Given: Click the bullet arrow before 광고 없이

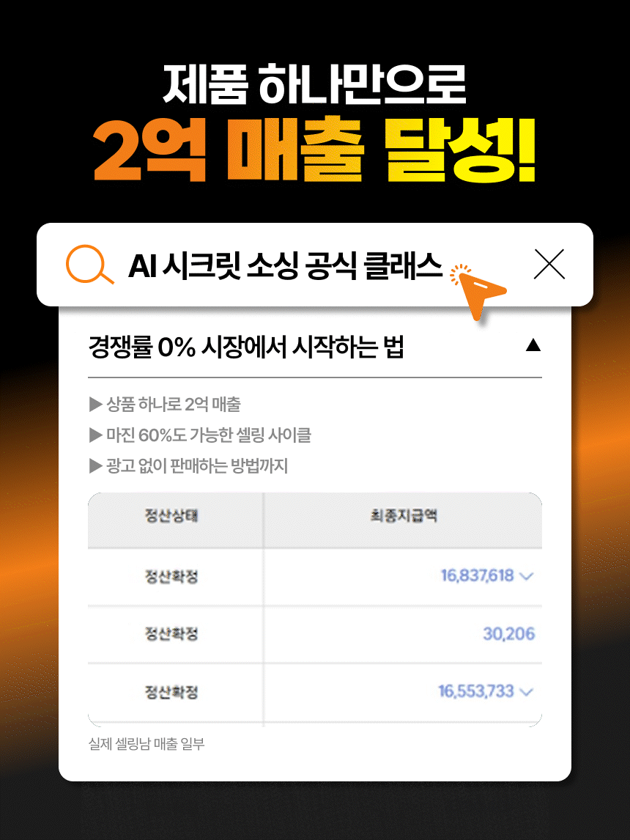Looking at the screenshot, I should click(x=96, y=466).
